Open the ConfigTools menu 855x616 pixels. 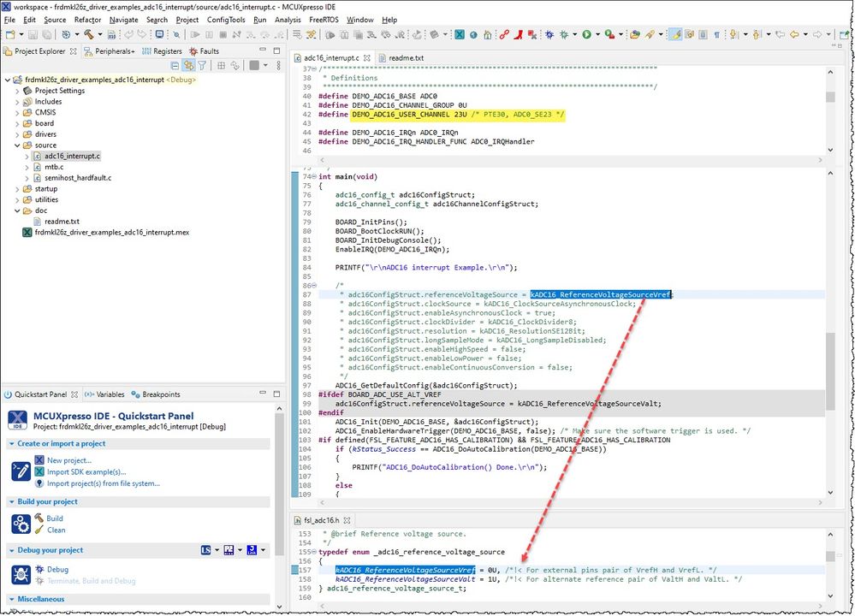pos(226,20)
